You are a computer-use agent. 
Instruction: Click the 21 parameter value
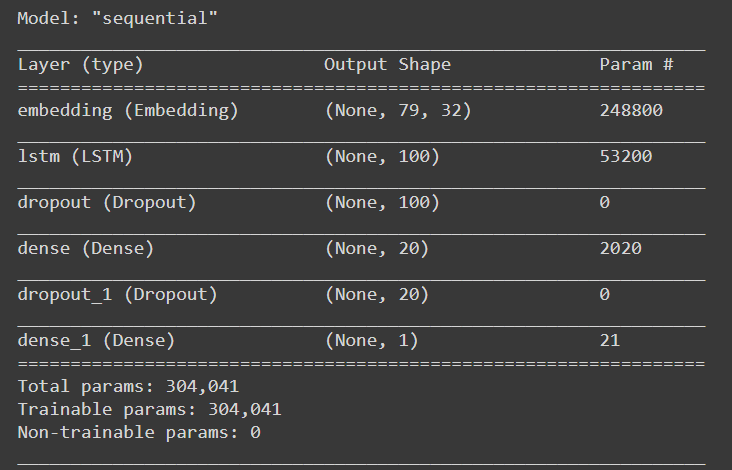pyautogui.click(x=609, y=341)
